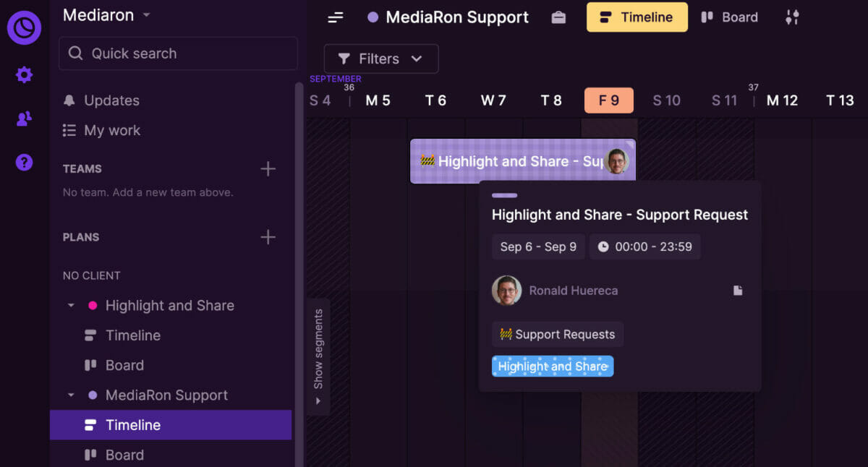Open Updates in the sidebar
This screenshot has height=467, width=868.
[111, 100]
